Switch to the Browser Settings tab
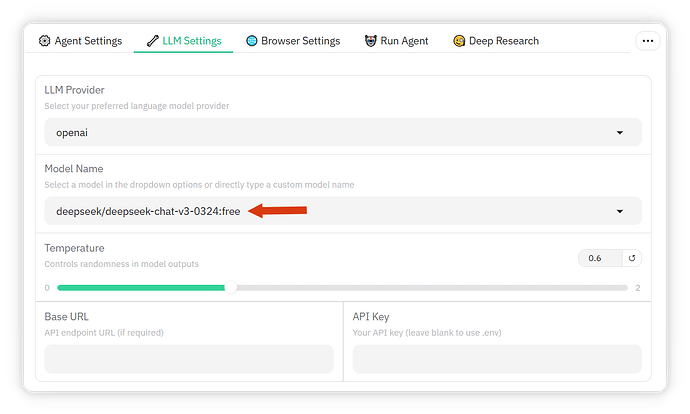 pos(293,41)
